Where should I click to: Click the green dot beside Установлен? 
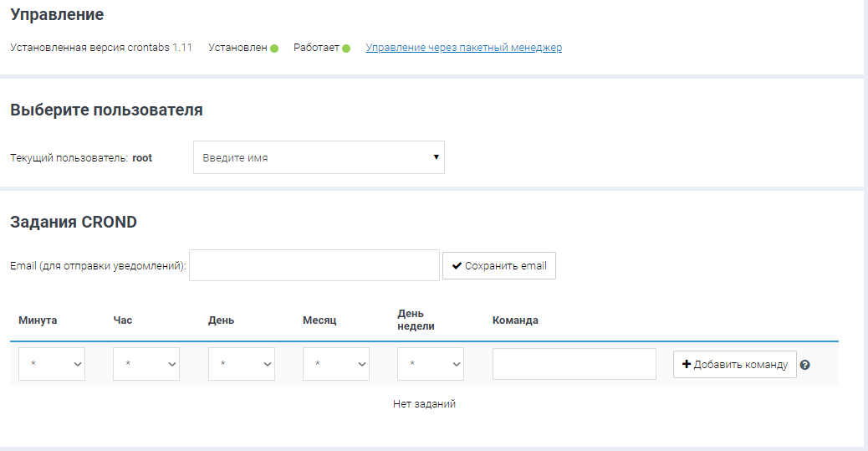pos(274,49)
